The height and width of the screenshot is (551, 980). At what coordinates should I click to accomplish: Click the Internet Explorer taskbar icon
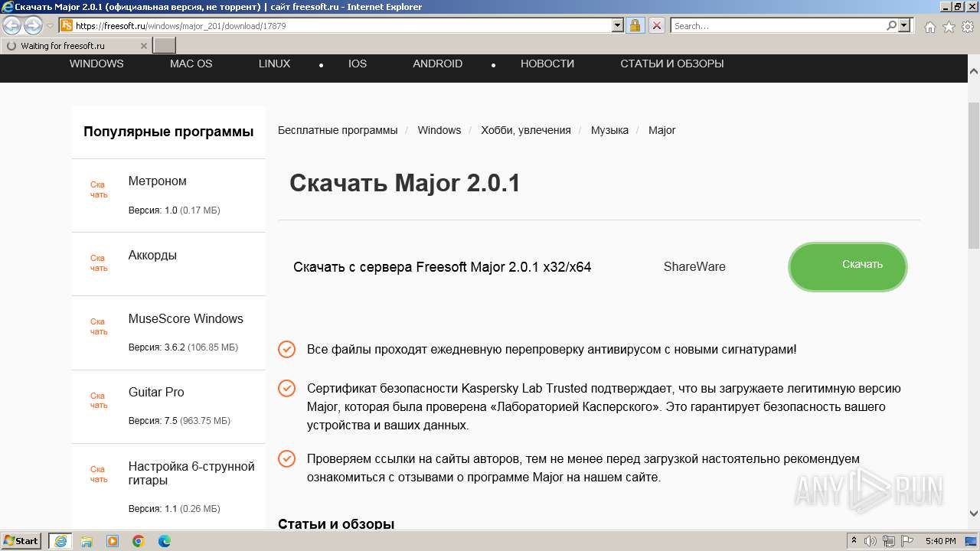[60, 541]
